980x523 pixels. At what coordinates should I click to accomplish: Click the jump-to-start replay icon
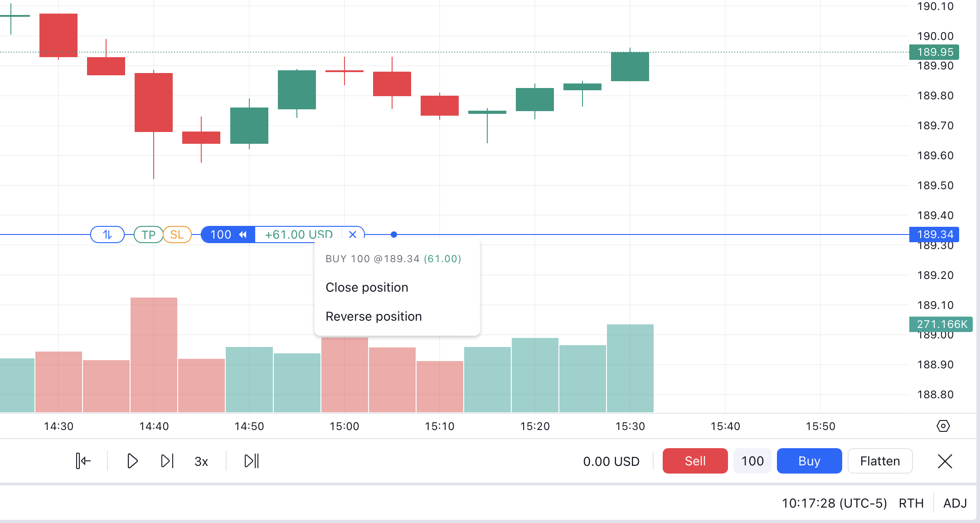pos(83,461)
